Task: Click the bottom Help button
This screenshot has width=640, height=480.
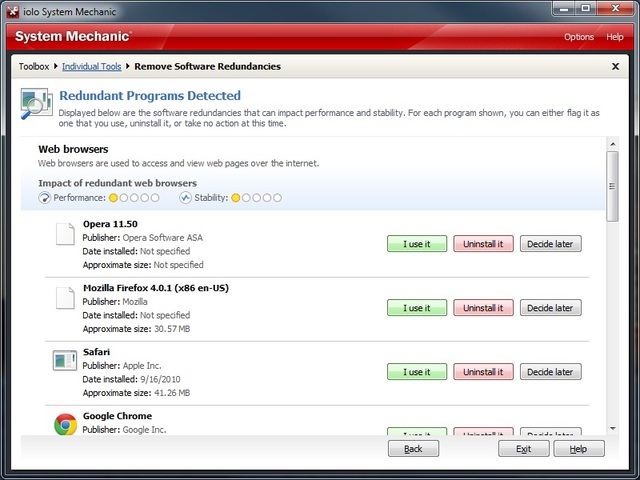Action: 579,449
